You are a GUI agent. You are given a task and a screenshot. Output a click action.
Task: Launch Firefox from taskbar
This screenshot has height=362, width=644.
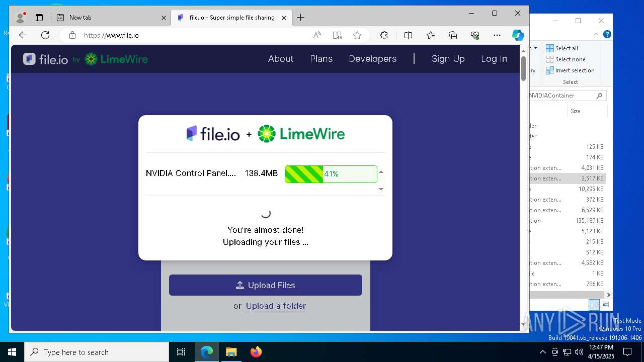pyautogui.click(x=256, y=352)
